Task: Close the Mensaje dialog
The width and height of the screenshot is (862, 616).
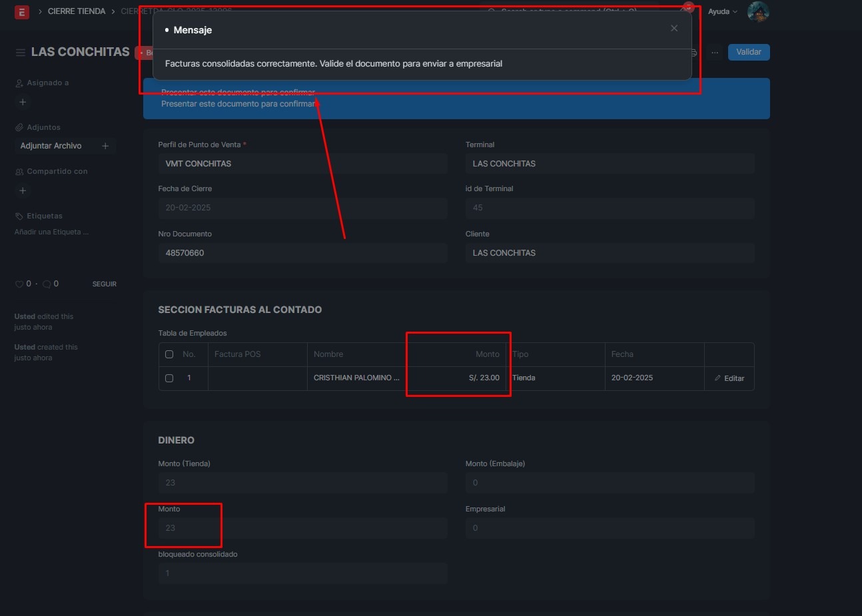Action: (x=674, y=29)
